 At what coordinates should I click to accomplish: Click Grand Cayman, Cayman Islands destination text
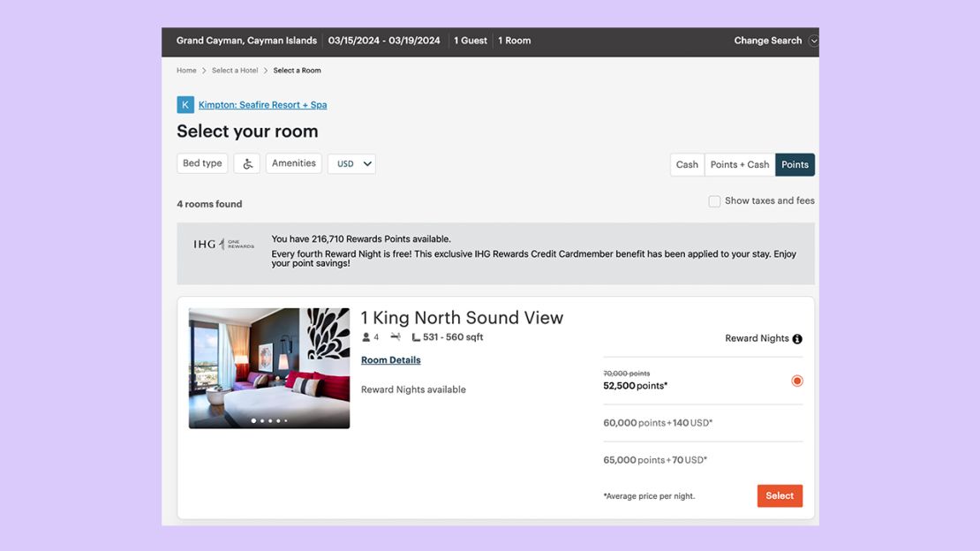click(246, 41)
